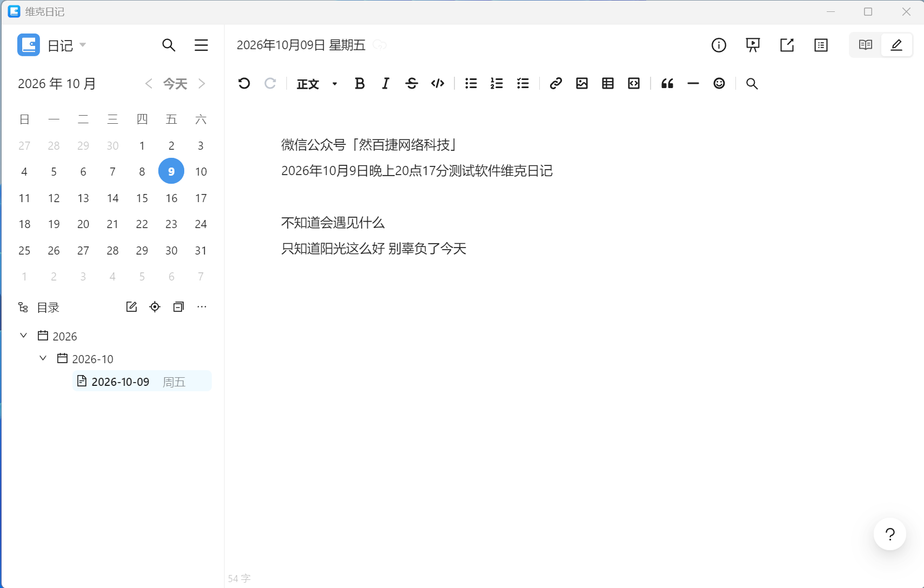Select October 18 on the calendar
Viewport: 924px width, 588px height.
(24, 224)
